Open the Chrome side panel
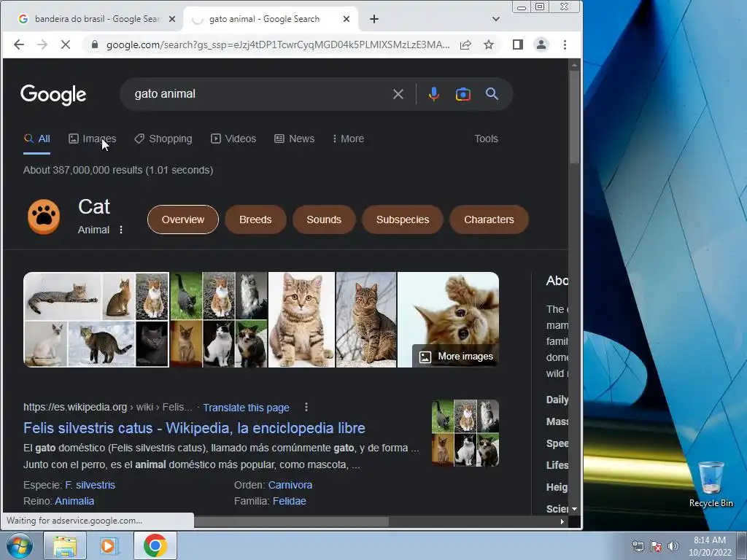This screenshot has width=747, height=560. point(518,44)
